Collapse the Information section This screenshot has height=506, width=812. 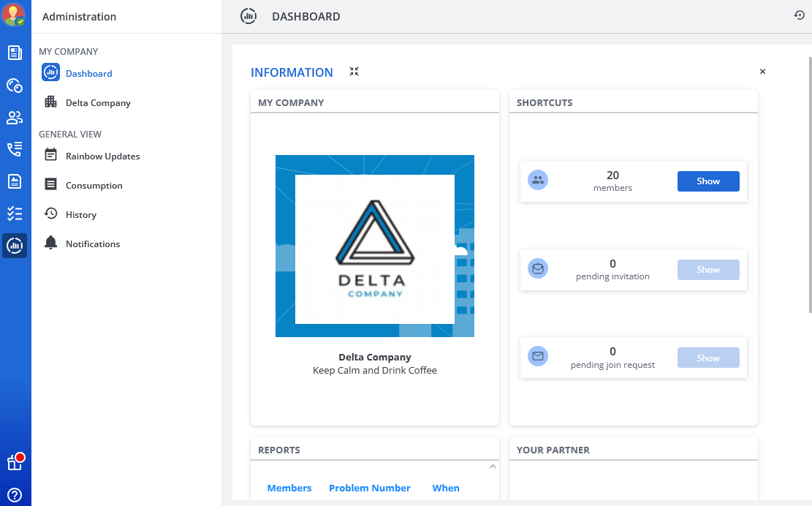pyautogui.click(x=354, y=72)
